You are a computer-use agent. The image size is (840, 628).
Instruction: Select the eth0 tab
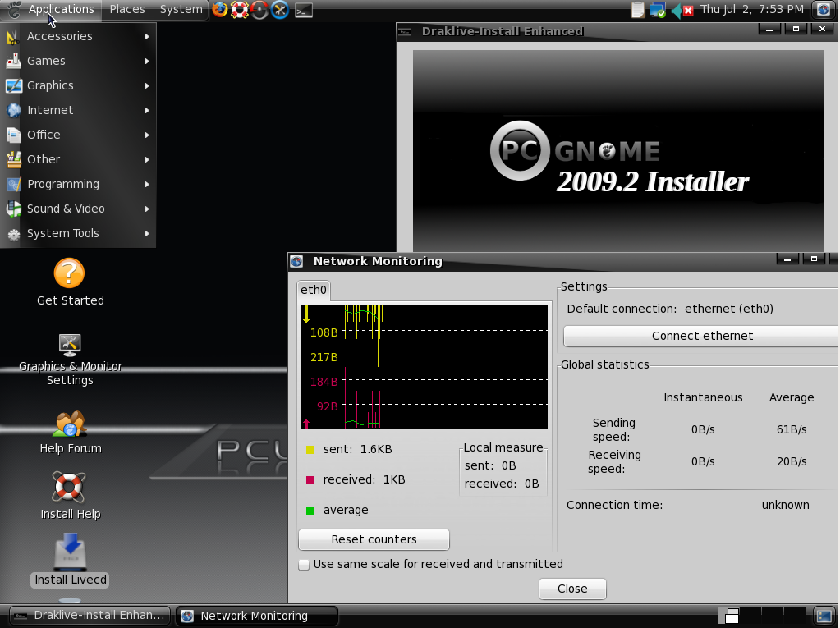[314, 290]
